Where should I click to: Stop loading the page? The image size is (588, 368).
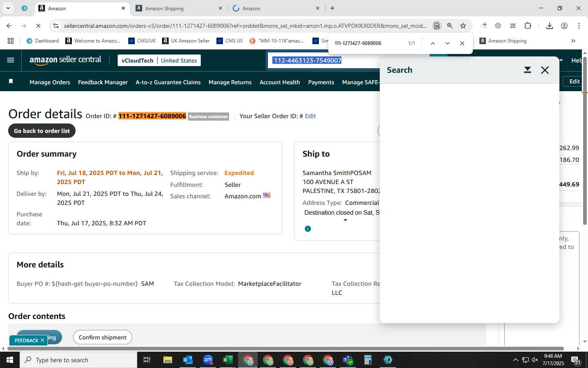point(38,26)
